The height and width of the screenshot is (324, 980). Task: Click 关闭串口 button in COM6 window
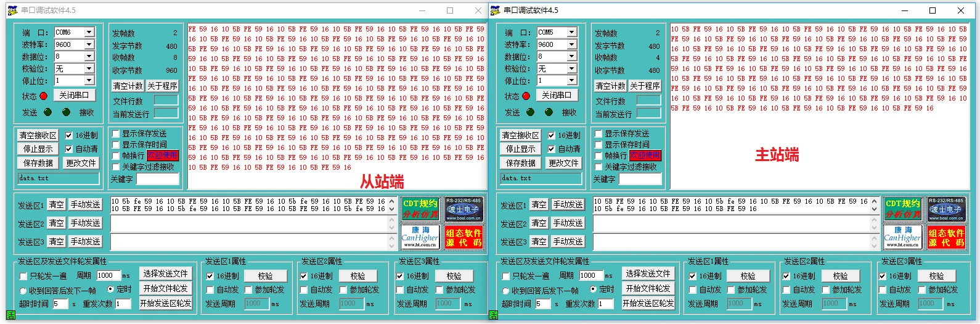74,96
